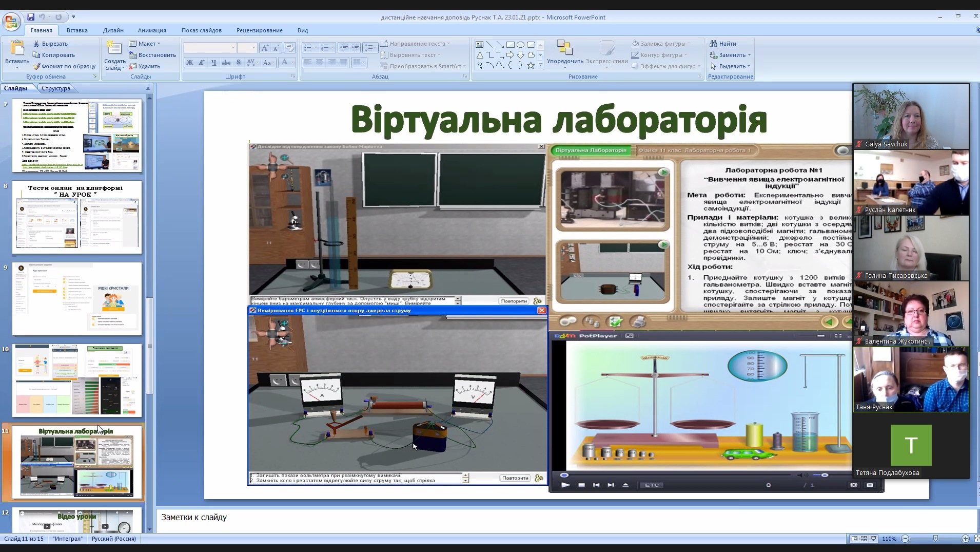Select the straight line shape

(489, 45)
